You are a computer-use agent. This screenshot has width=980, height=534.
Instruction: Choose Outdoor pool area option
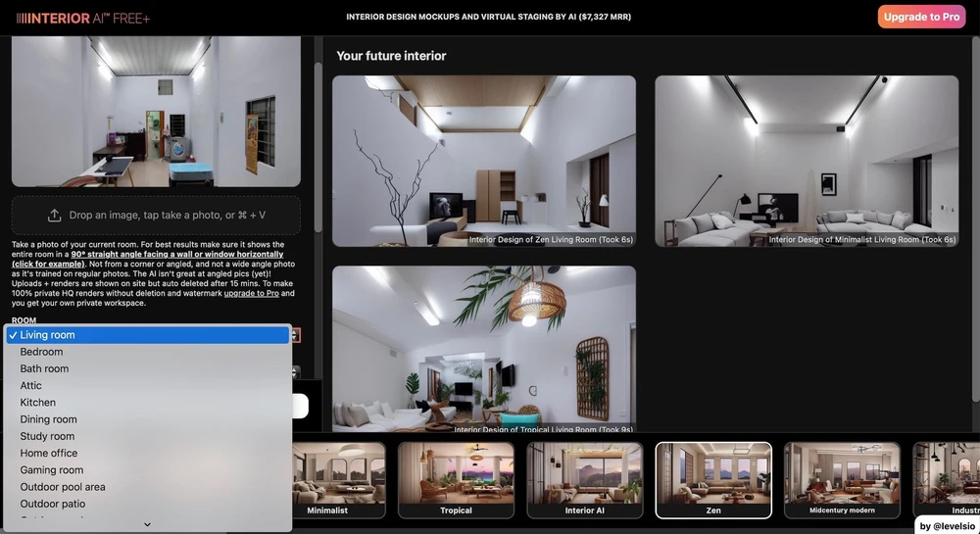pyautogui.click(x=63, y=487)
